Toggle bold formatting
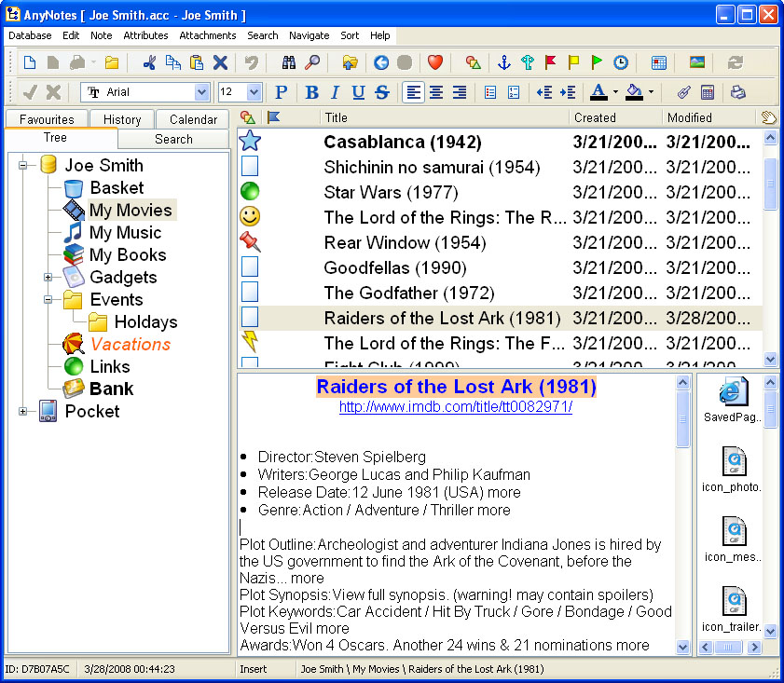Screen dimensions: 784x683 311,92
